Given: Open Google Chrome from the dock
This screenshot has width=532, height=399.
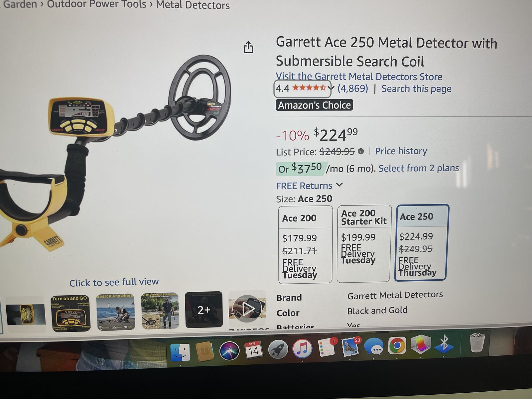Looking at the screenshot, I should tap(397, 346).
